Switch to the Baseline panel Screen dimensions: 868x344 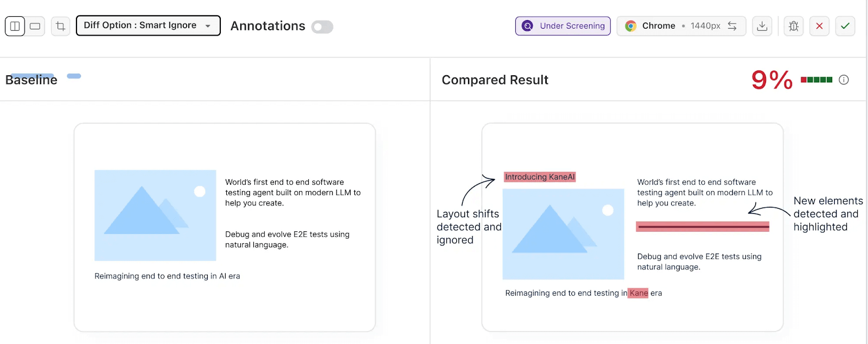pos(31,80)
